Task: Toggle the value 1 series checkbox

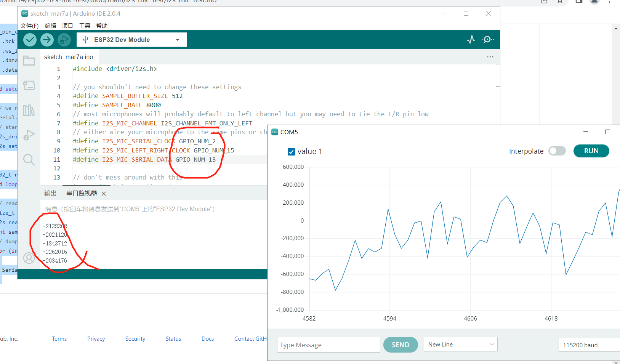Action: pyautogui.click(x=292, y=152)
